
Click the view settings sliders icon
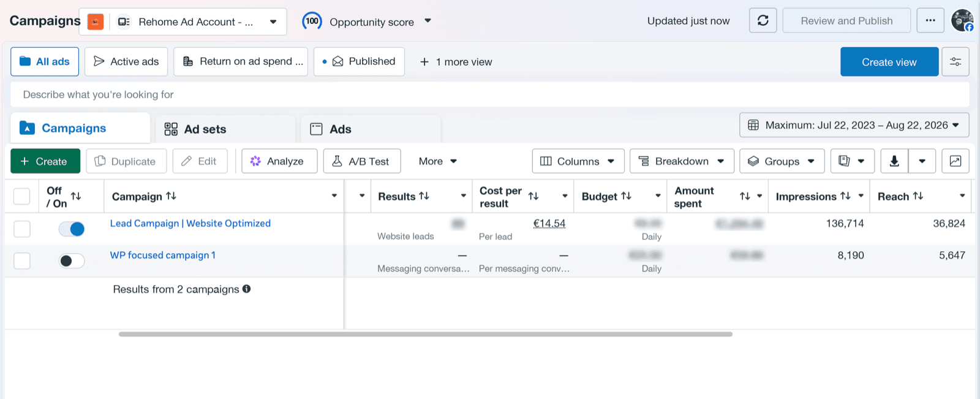956,62
